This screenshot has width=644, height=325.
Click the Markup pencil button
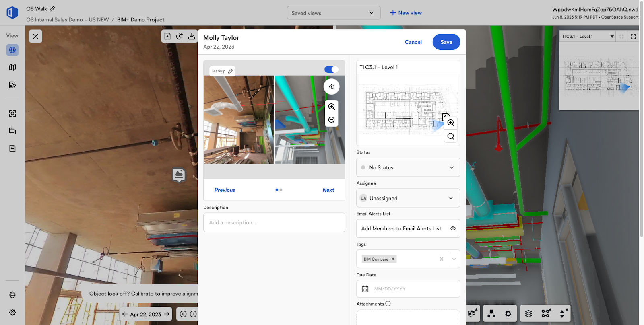[x=222, y=71]
